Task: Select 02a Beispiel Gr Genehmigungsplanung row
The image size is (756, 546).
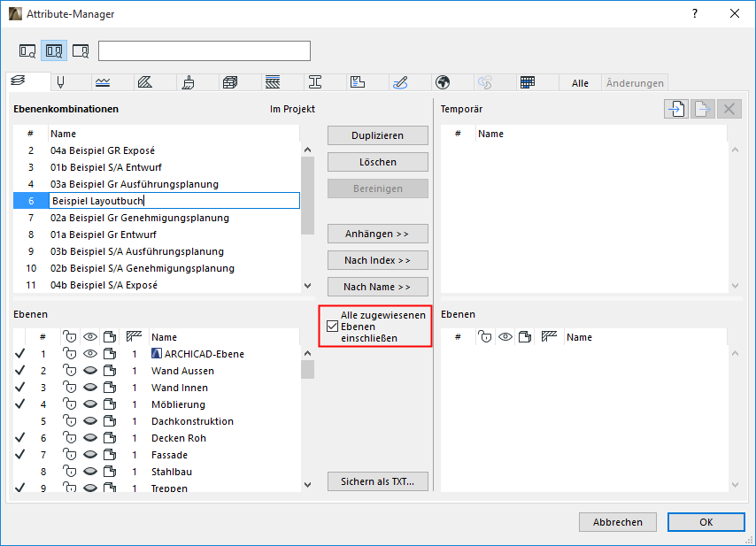Action: tap(157, 218)
